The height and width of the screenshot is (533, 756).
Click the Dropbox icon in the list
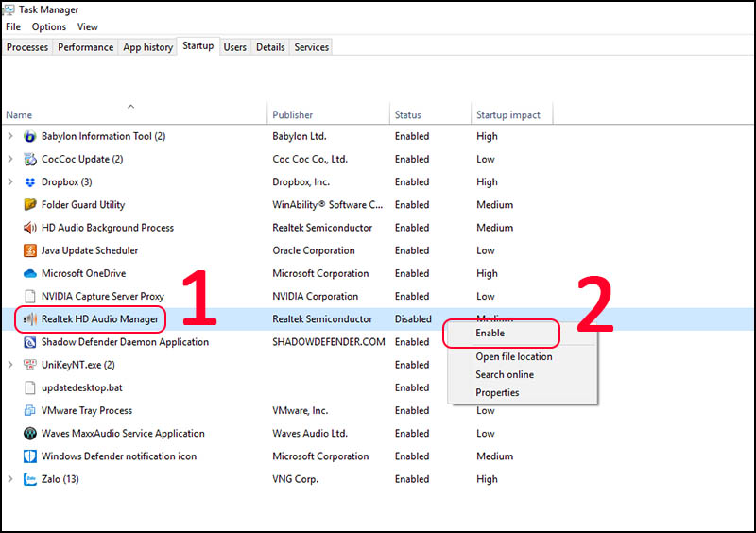point(30,182)
